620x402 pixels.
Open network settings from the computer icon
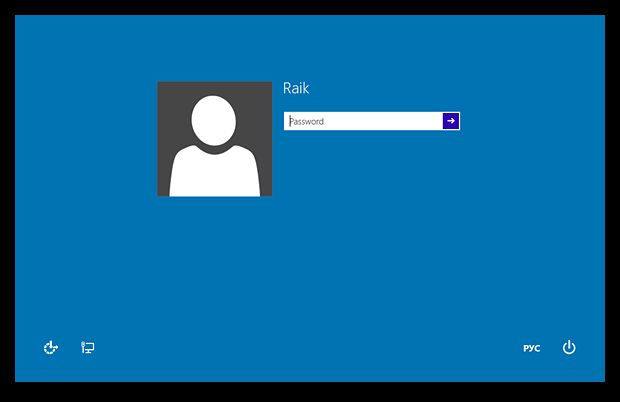[88, 348]
